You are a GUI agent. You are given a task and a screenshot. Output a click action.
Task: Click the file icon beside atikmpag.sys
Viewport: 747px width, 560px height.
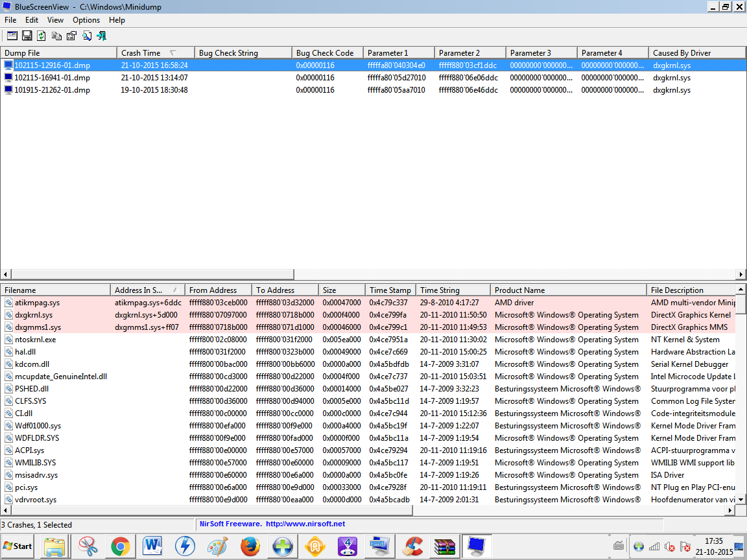click(x=8, y=303)
